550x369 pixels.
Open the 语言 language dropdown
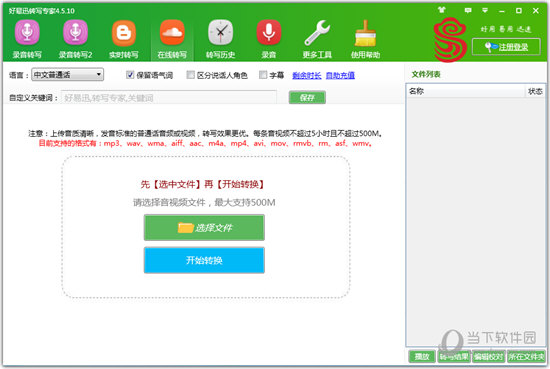(67, 74)
